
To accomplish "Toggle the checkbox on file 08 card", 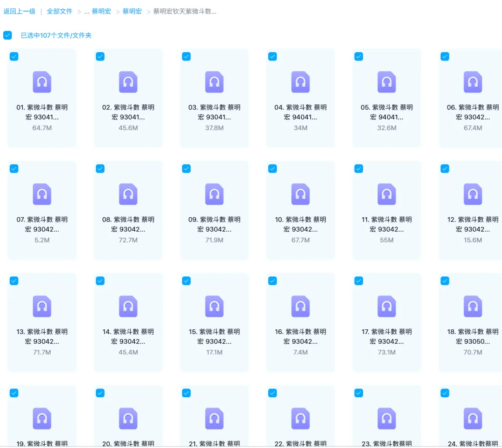I will [100, 168].
